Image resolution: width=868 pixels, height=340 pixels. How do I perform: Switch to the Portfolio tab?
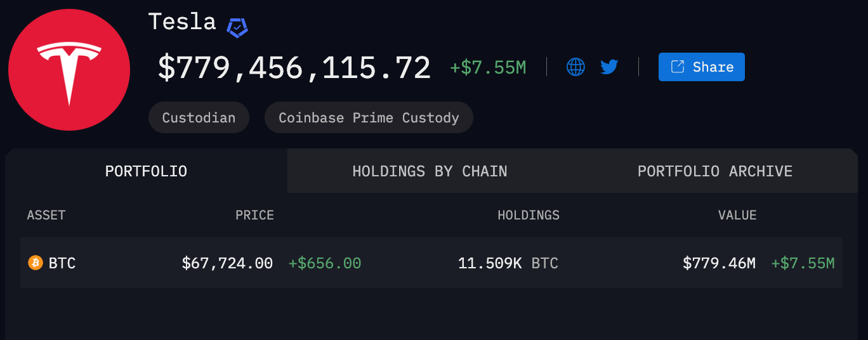click(146, 171)
